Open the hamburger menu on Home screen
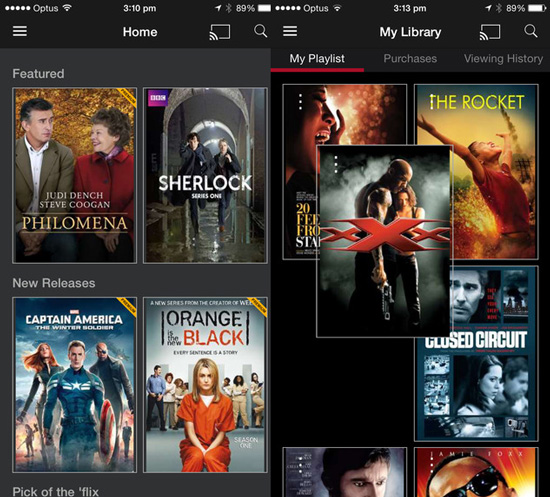 tap(20, 31)
